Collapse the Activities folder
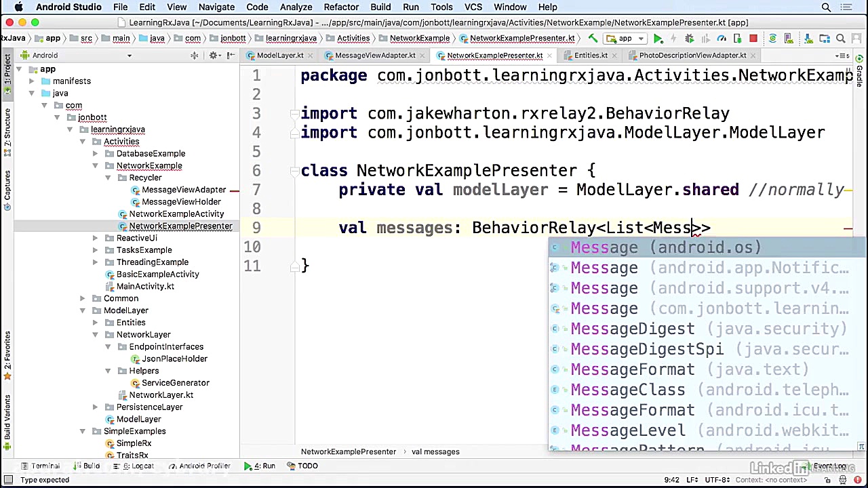The image size is (868, 488). pyautogui.click(x=83, y=142)
